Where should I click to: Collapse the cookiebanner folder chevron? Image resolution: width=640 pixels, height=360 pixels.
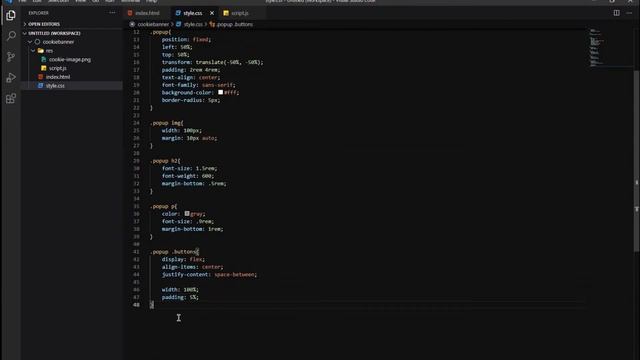tap(30, 42)
